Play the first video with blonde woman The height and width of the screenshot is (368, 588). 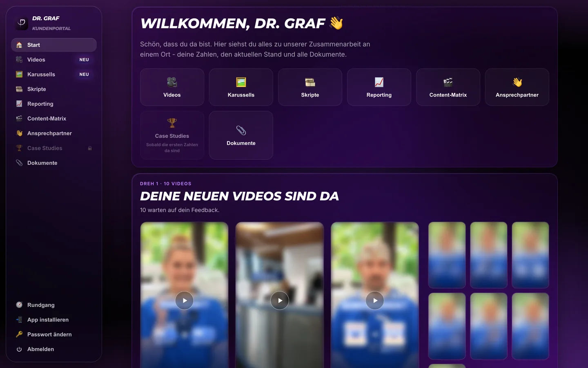tap(185, 301)
